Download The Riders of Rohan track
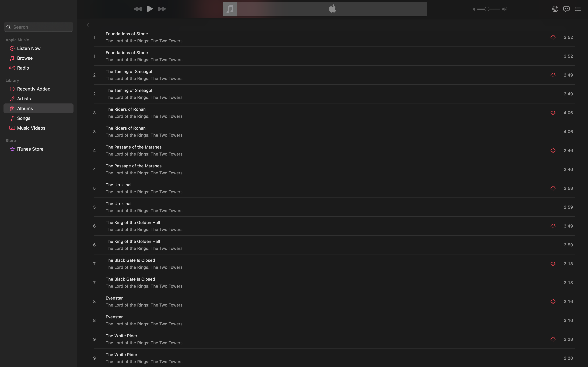 click(x=553, y=113)
